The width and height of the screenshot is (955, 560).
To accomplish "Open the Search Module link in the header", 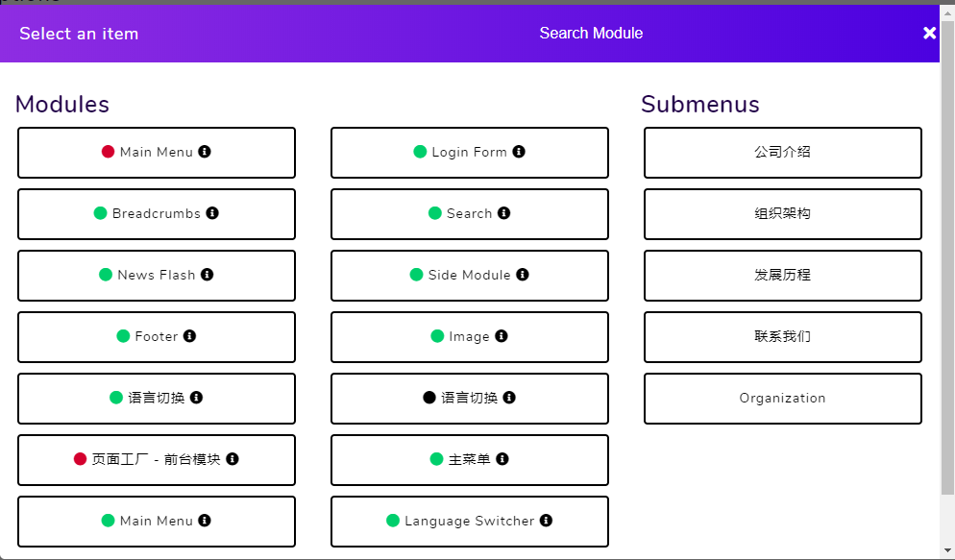I will pos(591,33).
